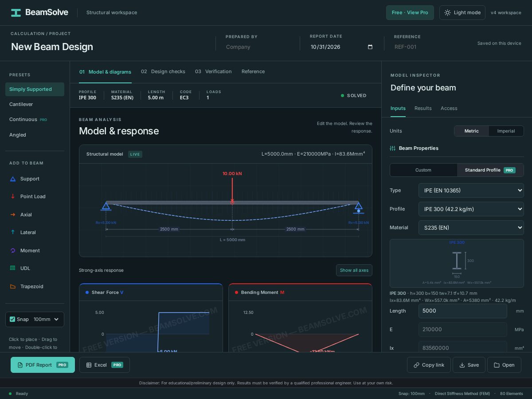Click the BeamSolve logo icon

(16, 12)
